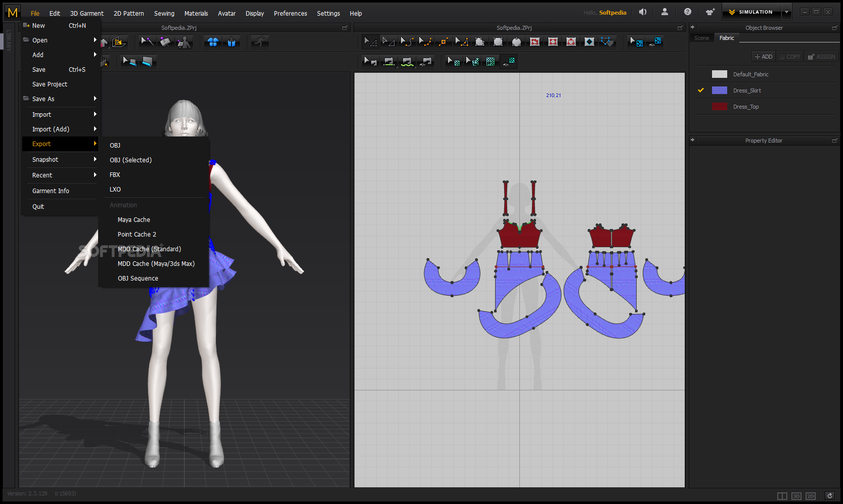The image size is (843, 504).
Task: Open the help question mark icon
Action: tap(688, 12)
